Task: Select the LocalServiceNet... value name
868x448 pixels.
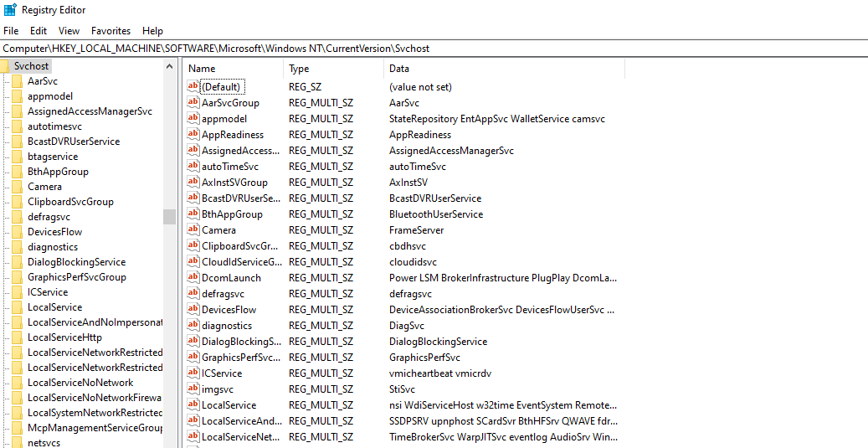Action: pyautogui.click(x=242, y=437)
